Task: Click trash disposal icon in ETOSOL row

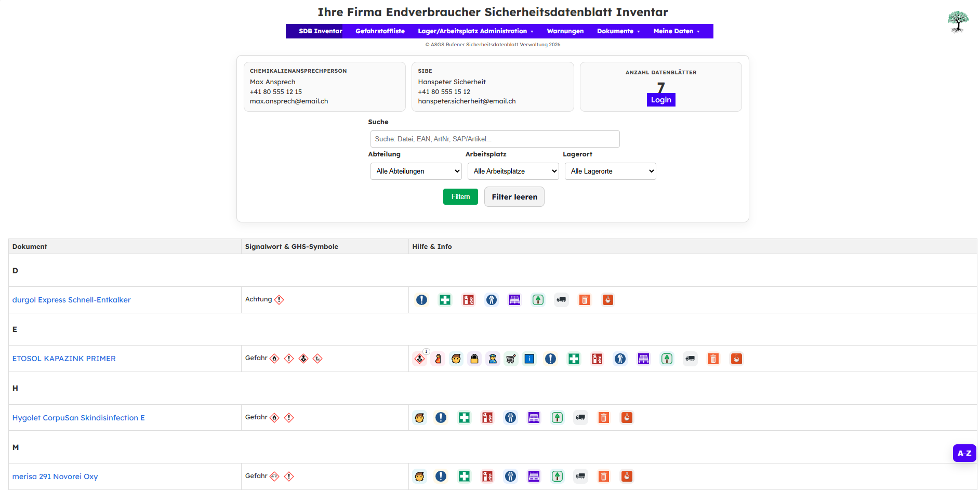Action: (x=713, y=359)
